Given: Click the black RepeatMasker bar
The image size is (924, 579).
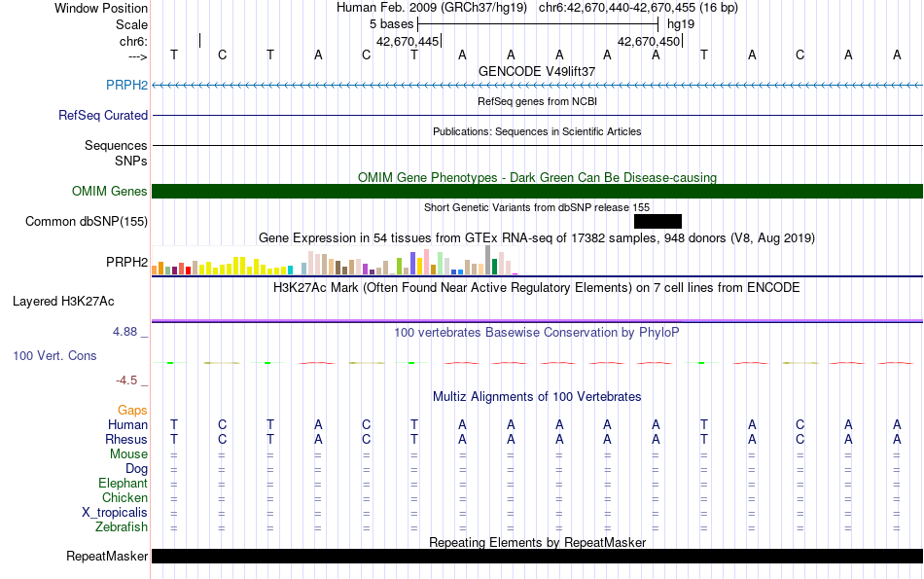Looking at the screenshot, I should (x=537, y=556).
